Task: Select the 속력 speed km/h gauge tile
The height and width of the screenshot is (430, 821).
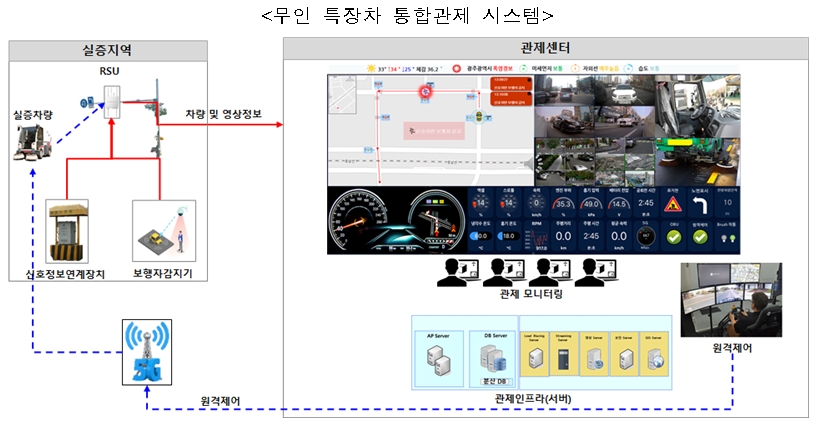Action: point(536,203)
